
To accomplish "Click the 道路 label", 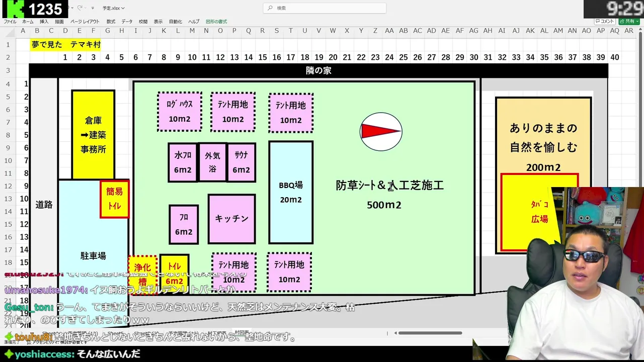I will point(44,205).
